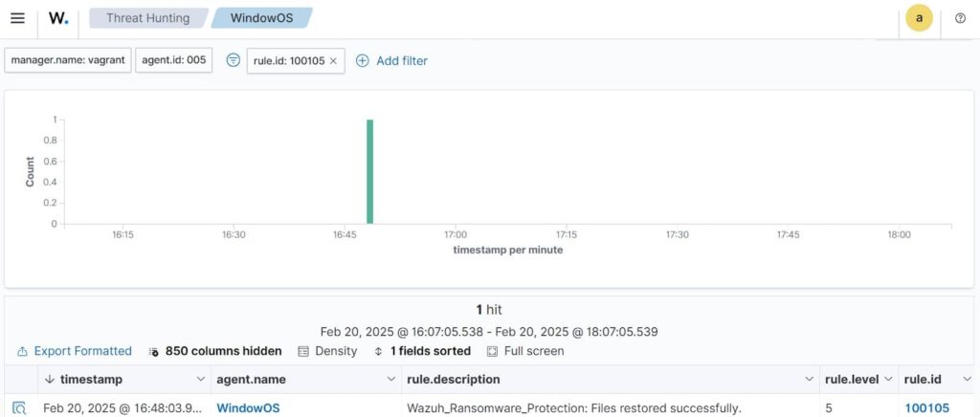Click the 17:00 axis label on chart

coord(456,234)
